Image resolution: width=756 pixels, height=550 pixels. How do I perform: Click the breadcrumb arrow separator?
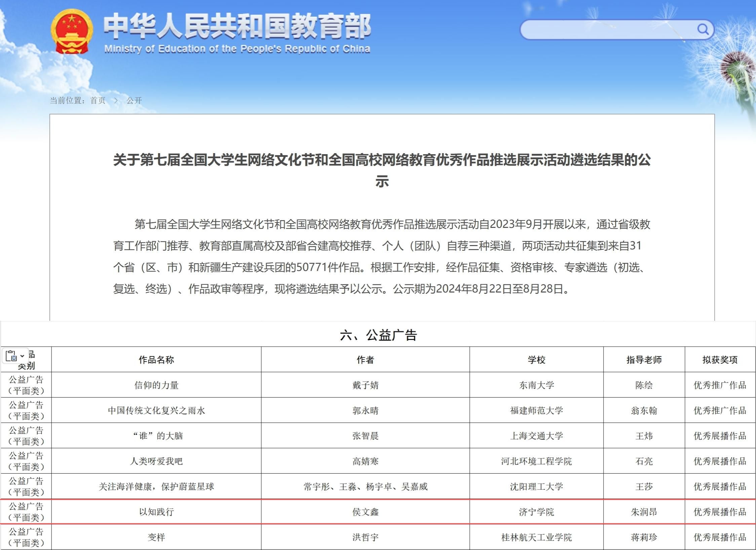[x=116, y=100]
